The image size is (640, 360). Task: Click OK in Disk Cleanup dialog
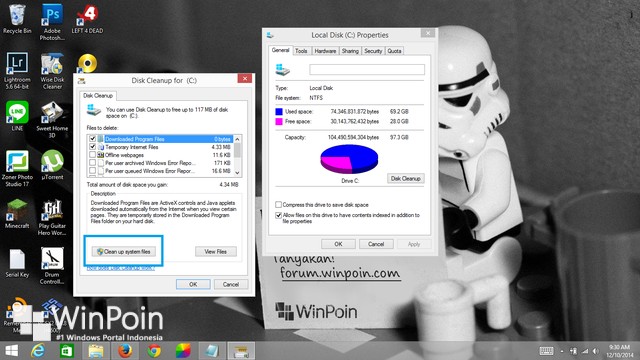coord(193,284)
